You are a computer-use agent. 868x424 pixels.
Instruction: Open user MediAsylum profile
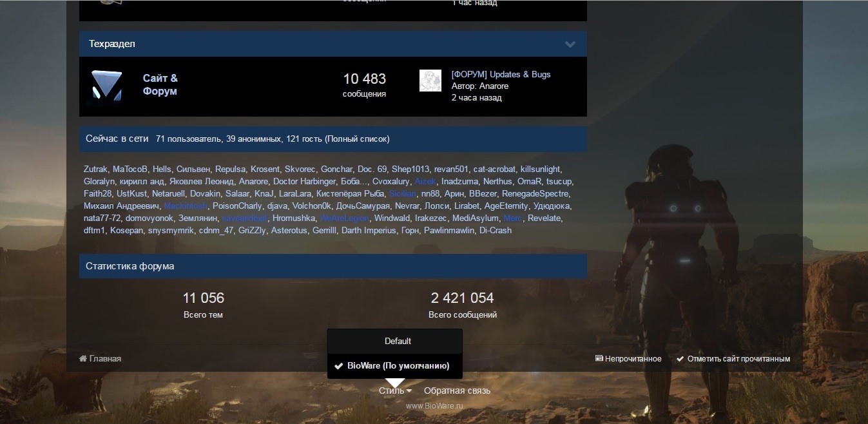click(476, 218)
